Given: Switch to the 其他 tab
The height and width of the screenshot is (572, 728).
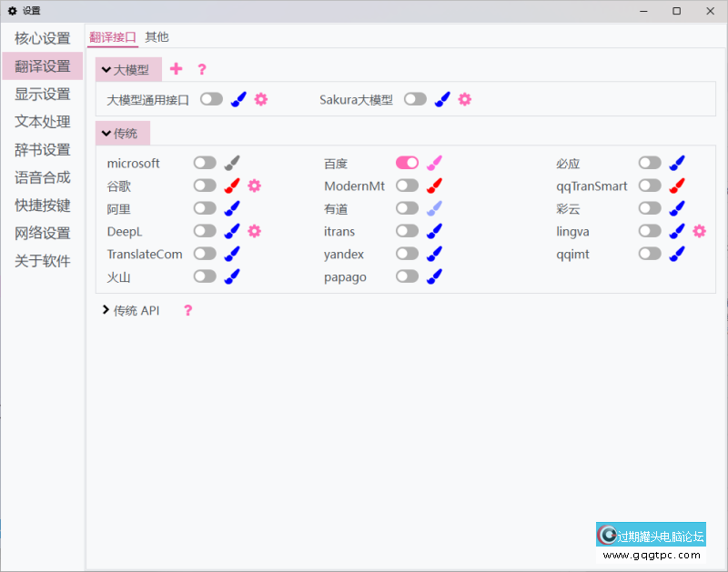Looking at the screenshot, I should tap(157, 37).
